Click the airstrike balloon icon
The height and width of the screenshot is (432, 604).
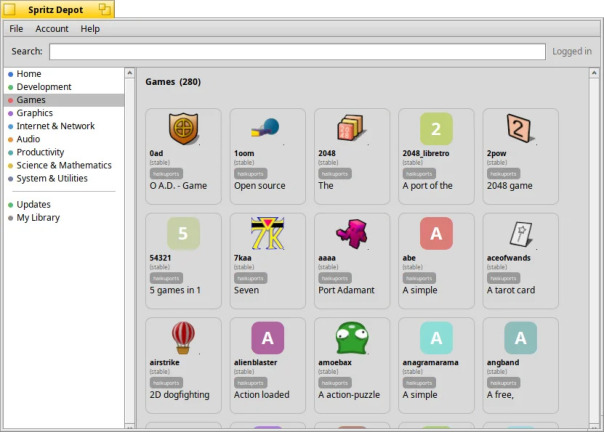[x=183, y=338]
